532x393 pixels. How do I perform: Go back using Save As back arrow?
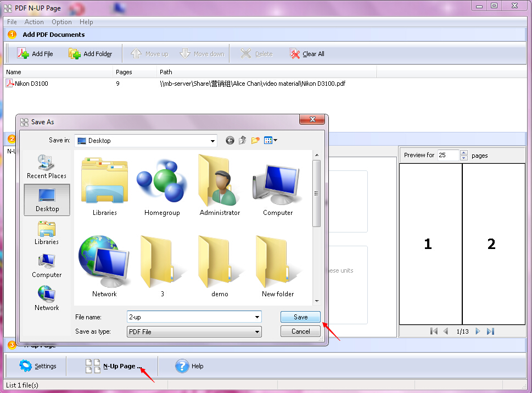[x=229, y=140]
